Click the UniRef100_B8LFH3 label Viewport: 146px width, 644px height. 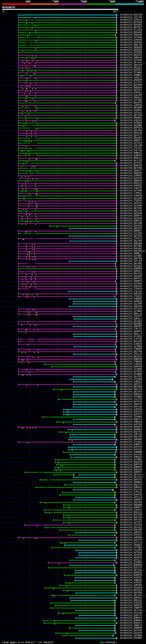coord(131,273)
